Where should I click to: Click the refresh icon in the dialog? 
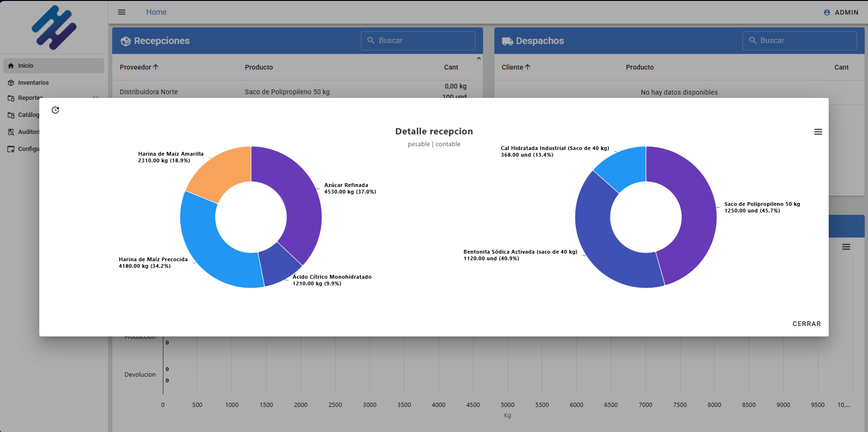[x=55, y=110]
